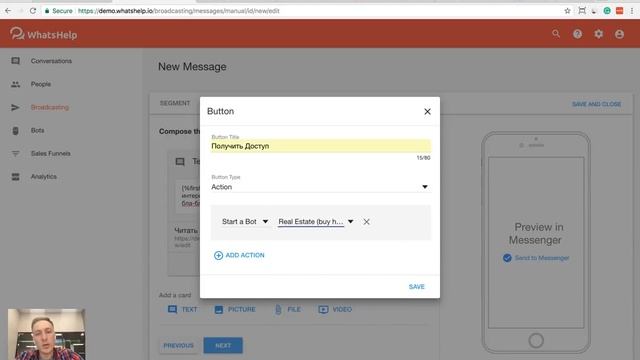Open settings gear in header

(598, 34)
